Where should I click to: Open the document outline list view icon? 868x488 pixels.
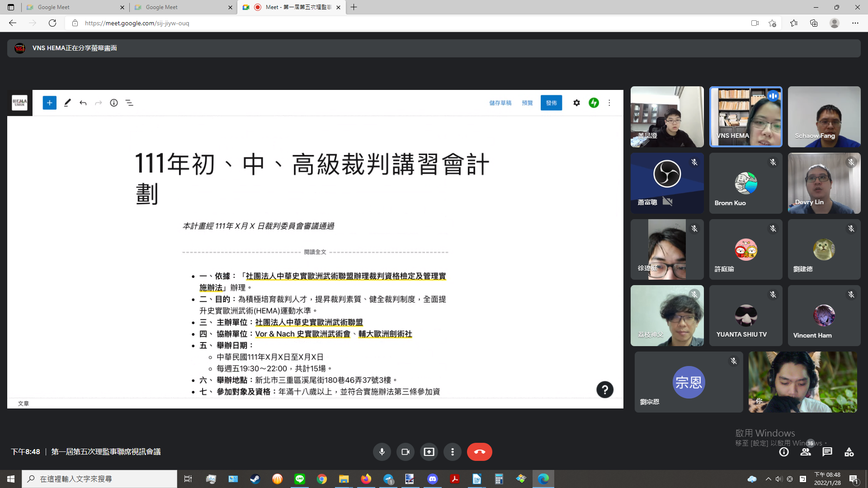(129, 103)
